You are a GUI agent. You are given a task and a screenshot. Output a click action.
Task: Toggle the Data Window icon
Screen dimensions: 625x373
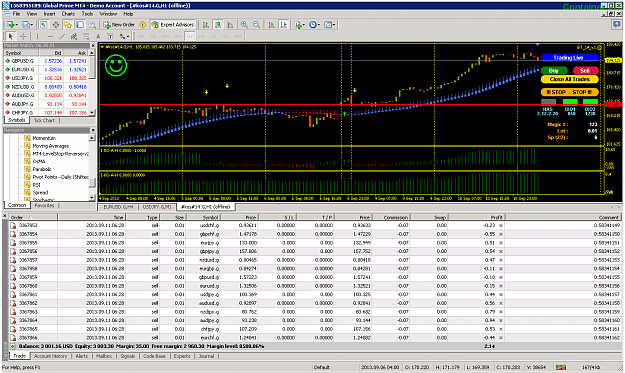(x=56, y=25)
